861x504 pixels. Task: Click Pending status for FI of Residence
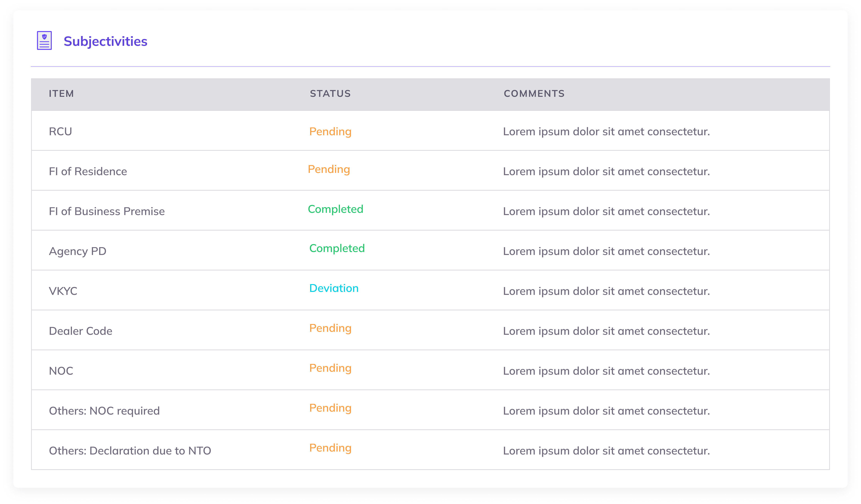click(329, 169)
